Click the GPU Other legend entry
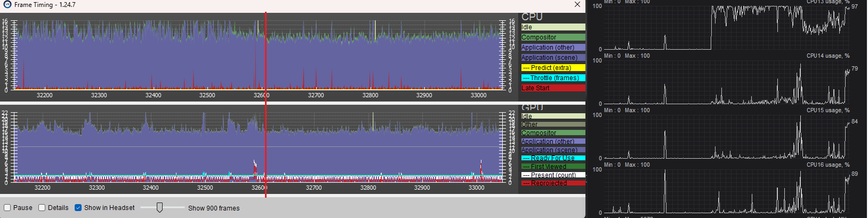 [x=553, y=124]
